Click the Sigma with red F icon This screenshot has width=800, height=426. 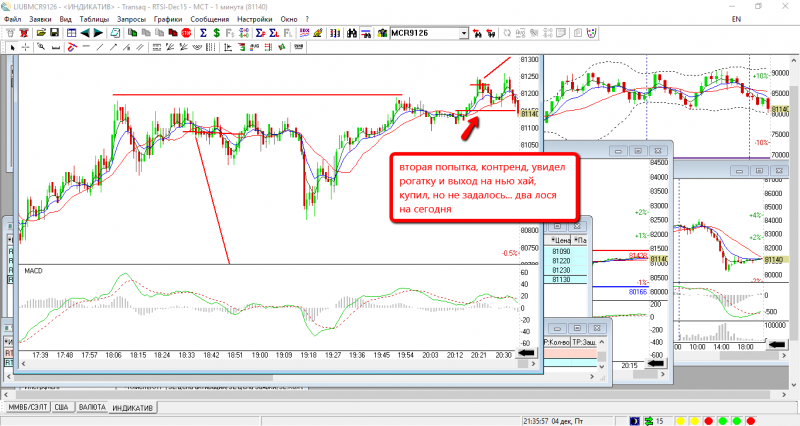click(x=260, y=33)
